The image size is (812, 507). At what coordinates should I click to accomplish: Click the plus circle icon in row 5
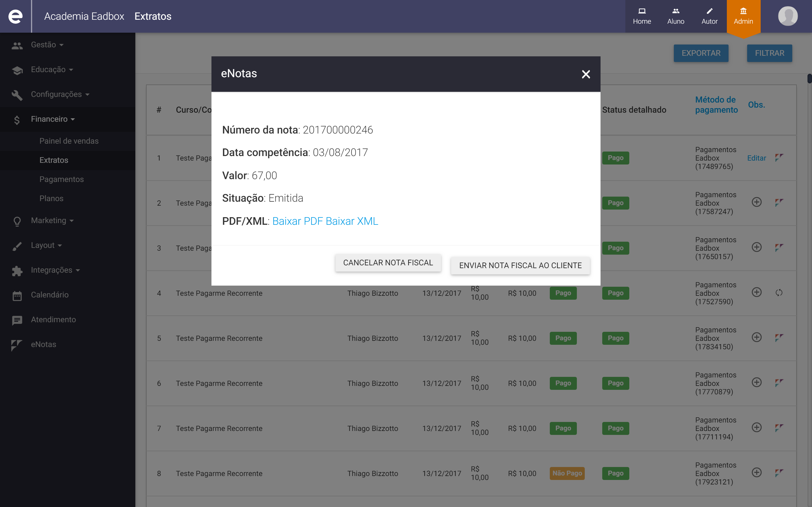(x=756, y=337)
